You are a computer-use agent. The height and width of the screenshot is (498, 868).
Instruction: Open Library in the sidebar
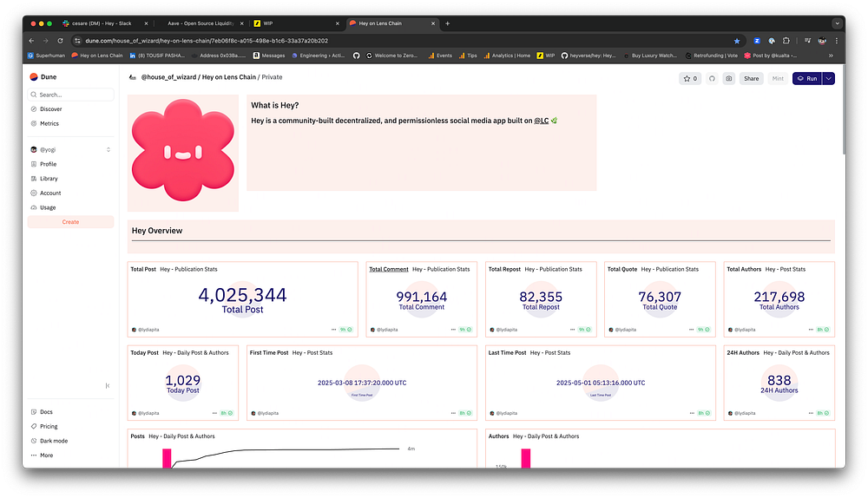(44, 178)
